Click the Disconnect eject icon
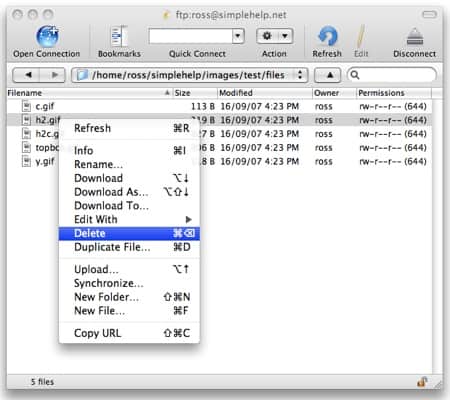Image resolution: width=450 pixels, height=400 pixels. [x=415, y=37]
